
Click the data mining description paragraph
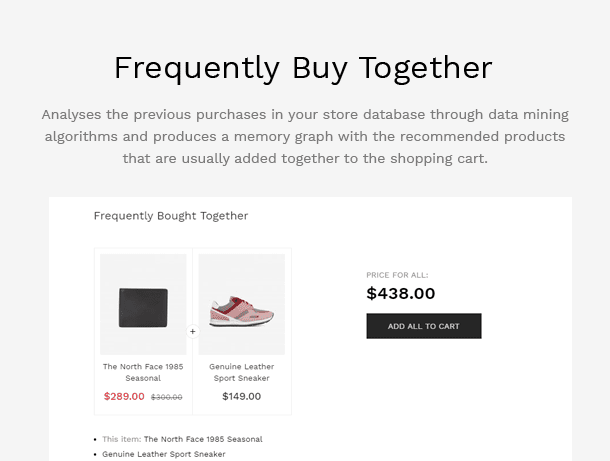(305, 136)
